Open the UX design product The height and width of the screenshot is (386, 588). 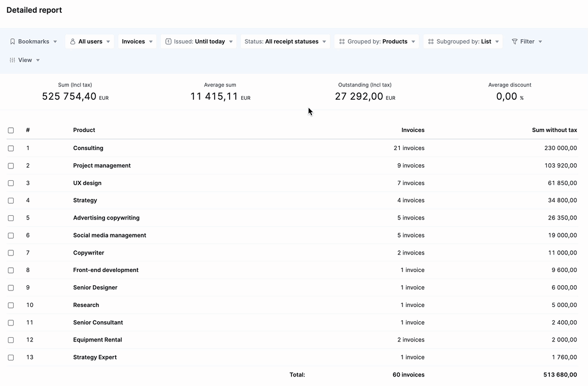click(x=87, y=183)
